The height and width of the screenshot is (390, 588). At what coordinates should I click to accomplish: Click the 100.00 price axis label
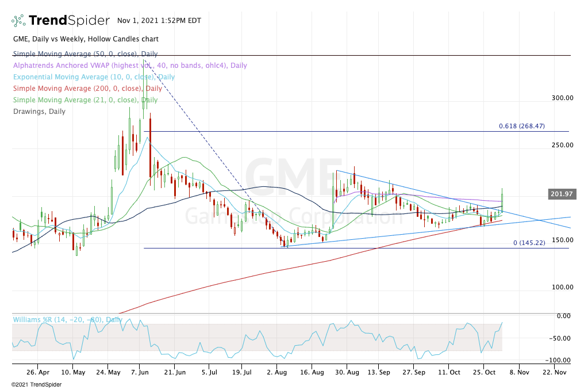coord(562,287)
